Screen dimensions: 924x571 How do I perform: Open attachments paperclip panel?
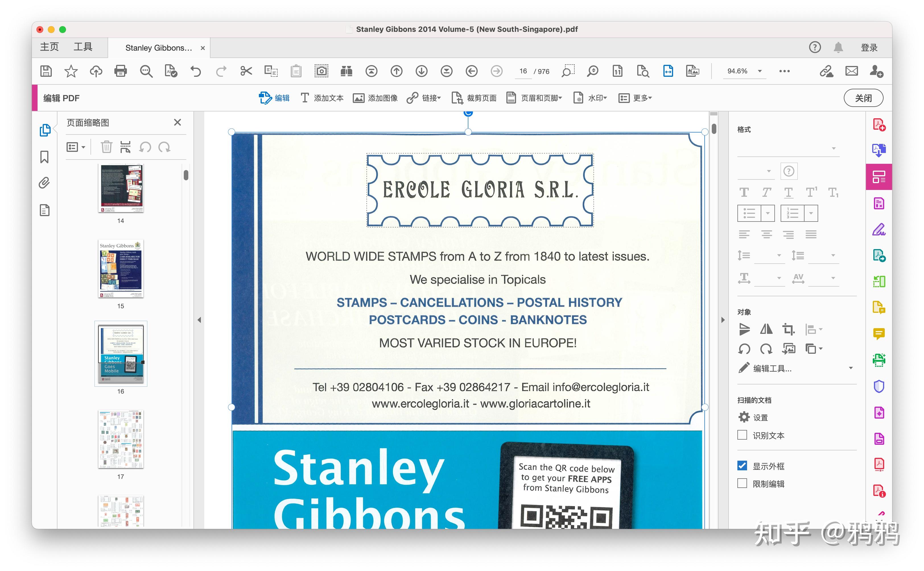pyautogui.click(x=45, y=183)
